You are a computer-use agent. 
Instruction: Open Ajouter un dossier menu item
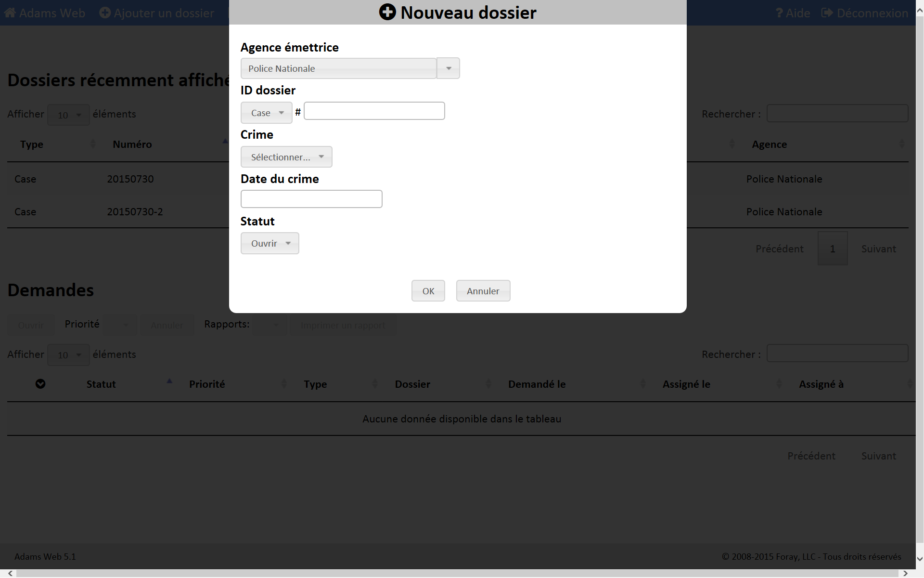click(164, 13)
